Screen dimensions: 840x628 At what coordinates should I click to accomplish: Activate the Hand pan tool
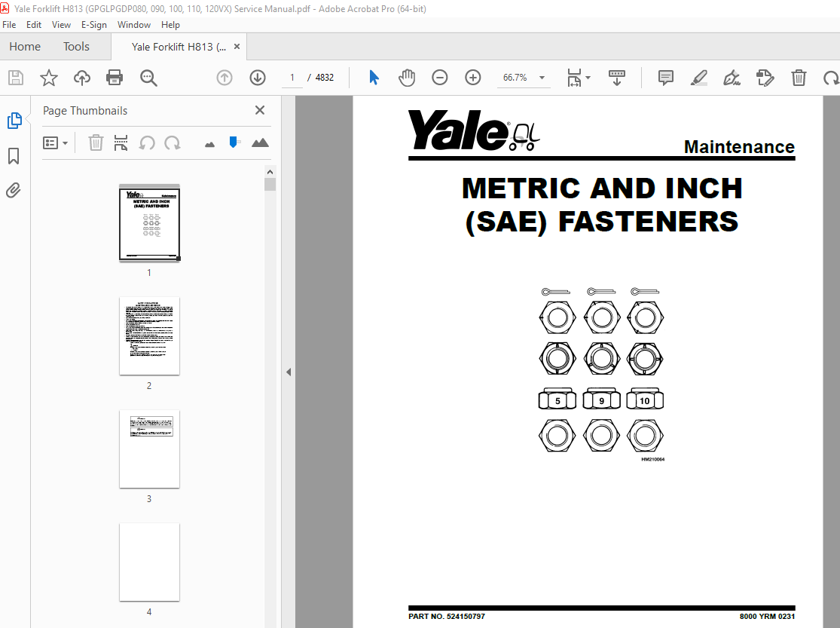click(407, 78)
